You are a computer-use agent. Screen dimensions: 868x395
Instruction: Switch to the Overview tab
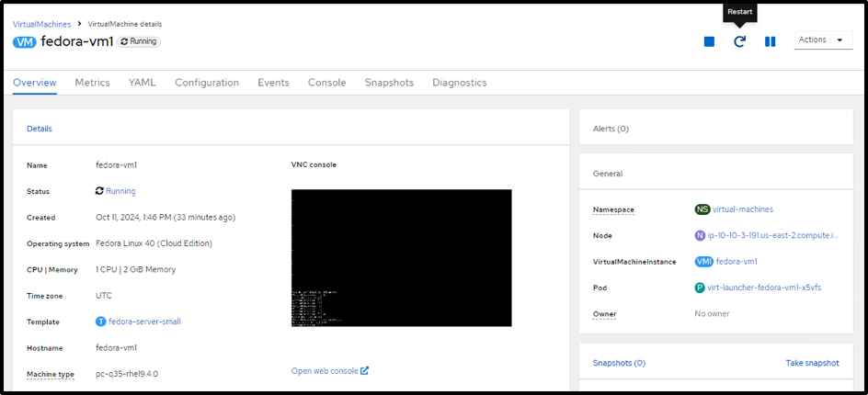[35, 83]
